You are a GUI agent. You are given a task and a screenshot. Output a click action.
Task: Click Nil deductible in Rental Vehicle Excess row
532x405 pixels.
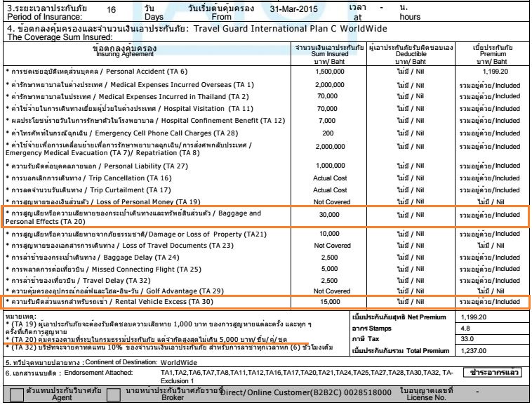click(410, 302)
